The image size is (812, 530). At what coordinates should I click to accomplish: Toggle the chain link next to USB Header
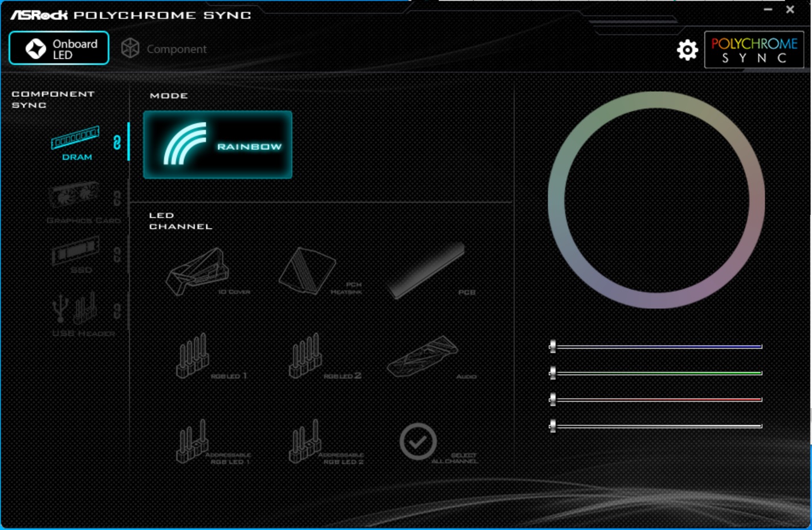coord(117,311)
